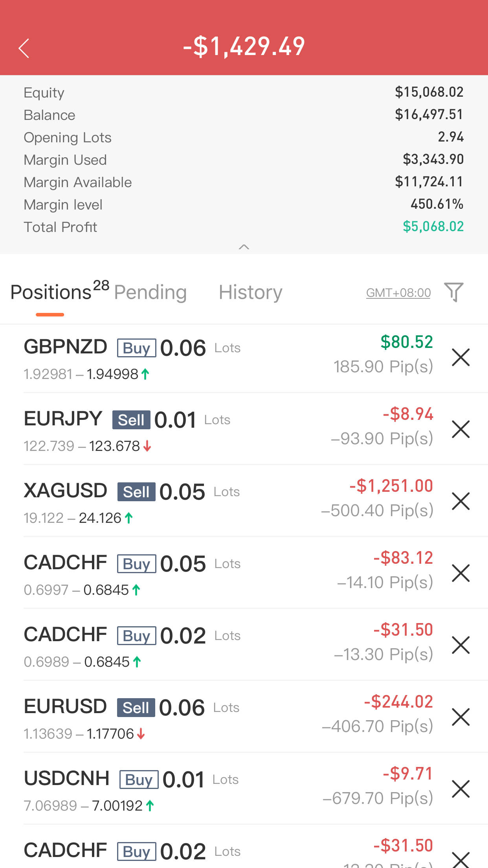Tap the -$1,429.49 floating loss header

click(244, 46)
